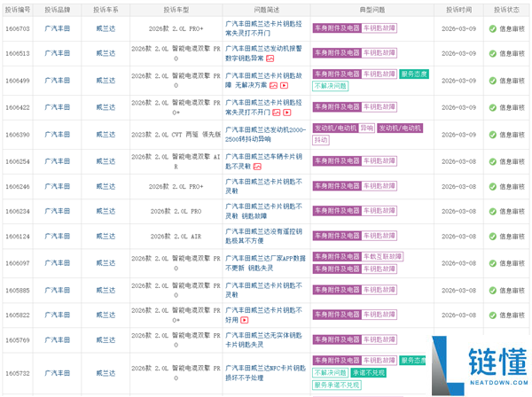
Task: Click green check status icon for 1606390
Action: [493, 135]
